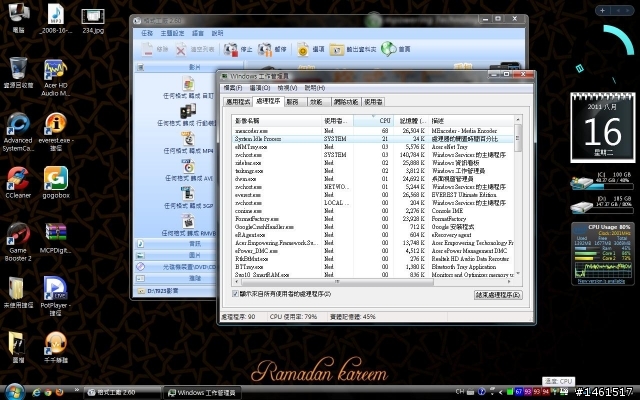The width and height of the screenshot is (640, 400).
Task: Select the System Idle Process row
Action: [x=373, y=139]
